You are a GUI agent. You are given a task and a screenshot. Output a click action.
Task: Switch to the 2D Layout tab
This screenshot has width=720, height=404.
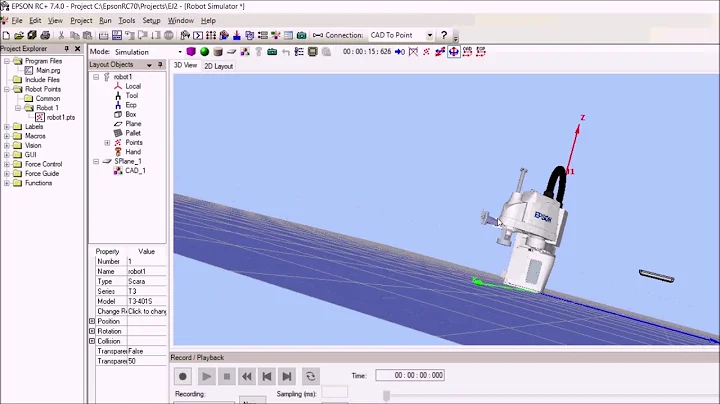click(219, 66)
